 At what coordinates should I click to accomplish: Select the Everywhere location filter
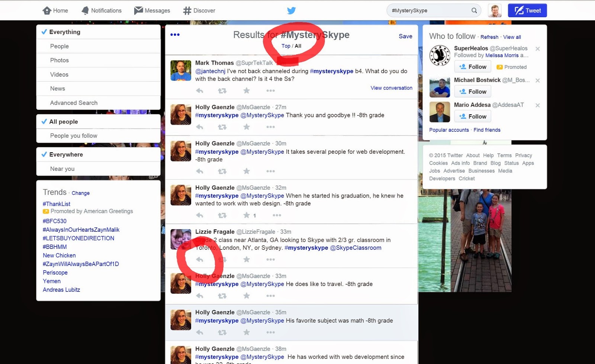pyautogui.click(x=99, y=155)
